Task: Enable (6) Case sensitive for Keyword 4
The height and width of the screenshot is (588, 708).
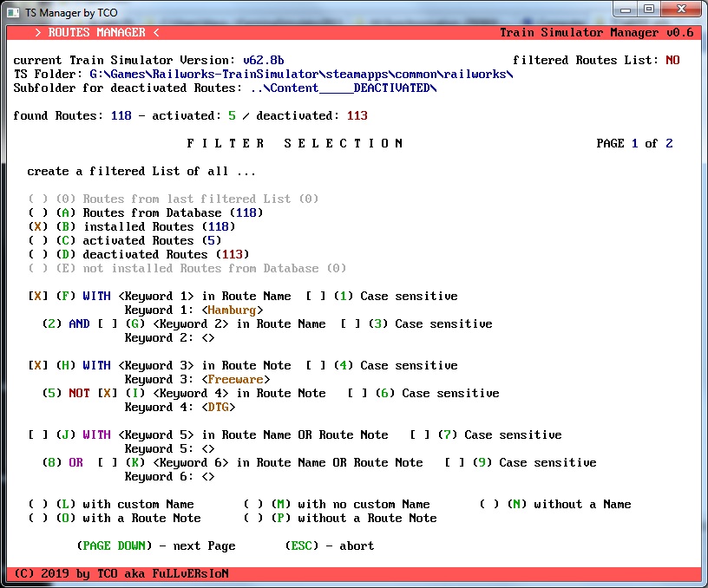Action: click(x=357, y=394)
